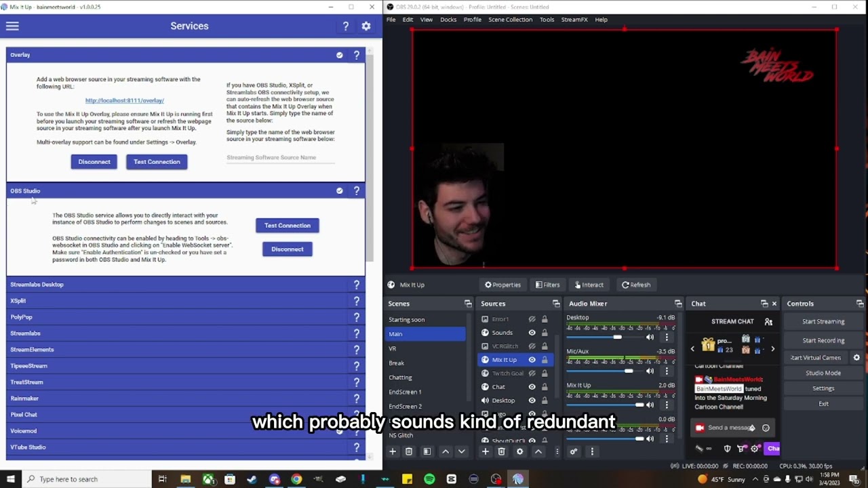This screenshot has width=868, height=488.
Task: Collapse the Overlay service header
Action: point(186,55)
